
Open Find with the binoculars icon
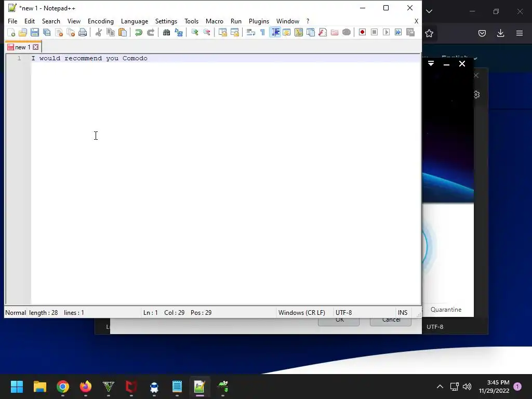click(166, 32)
